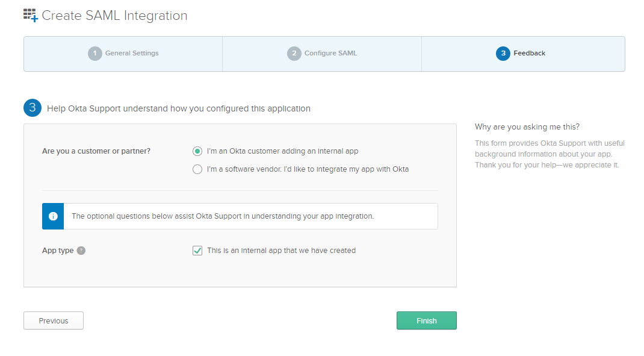Click the large step 3 section badge
The height and width of the screenshot is (356, 644).
click(x=33, y=108)
